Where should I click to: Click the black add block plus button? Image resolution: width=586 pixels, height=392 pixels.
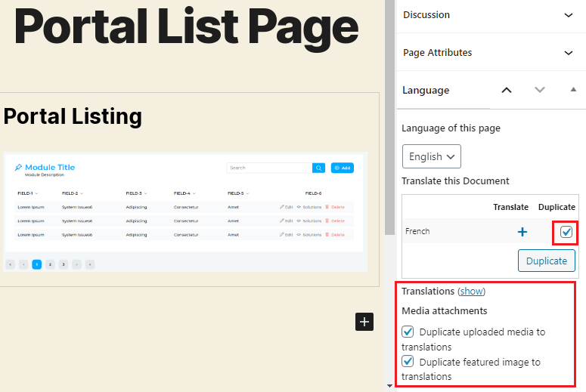pyautogui.click(x=364, y=322)
